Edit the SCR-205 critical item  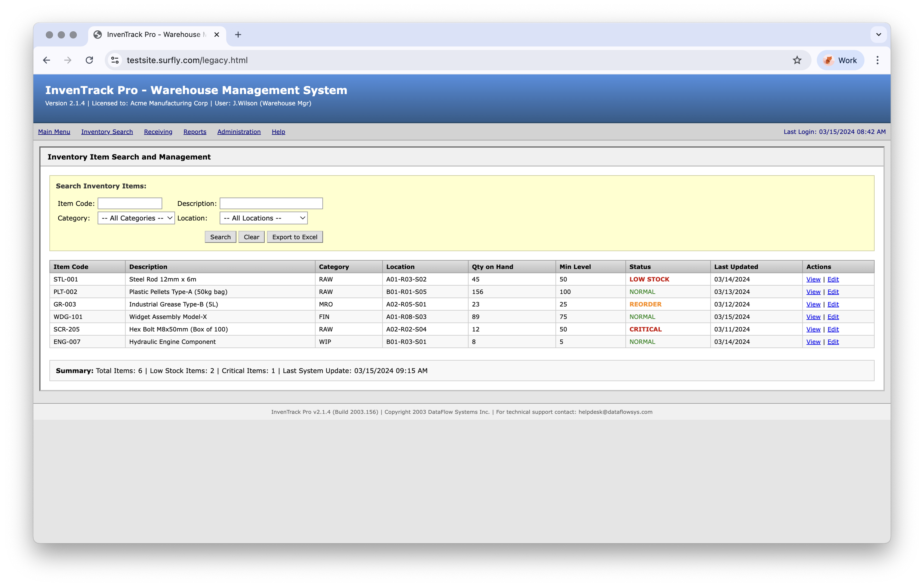pyautogui.click(x=833, y=329)
